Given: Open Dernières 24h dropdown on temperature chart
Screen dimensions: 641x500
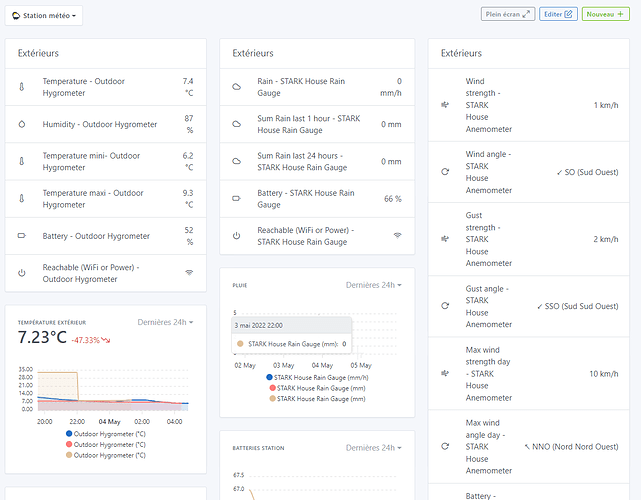Looking at the screenshot, I should click(x=165, y=322).
